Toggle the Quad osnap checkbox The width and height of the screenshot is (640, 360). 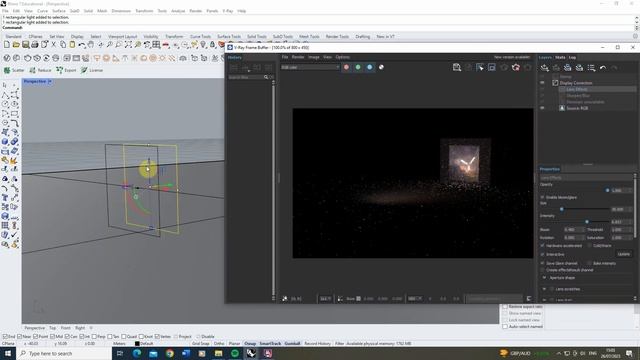[124, 337]
